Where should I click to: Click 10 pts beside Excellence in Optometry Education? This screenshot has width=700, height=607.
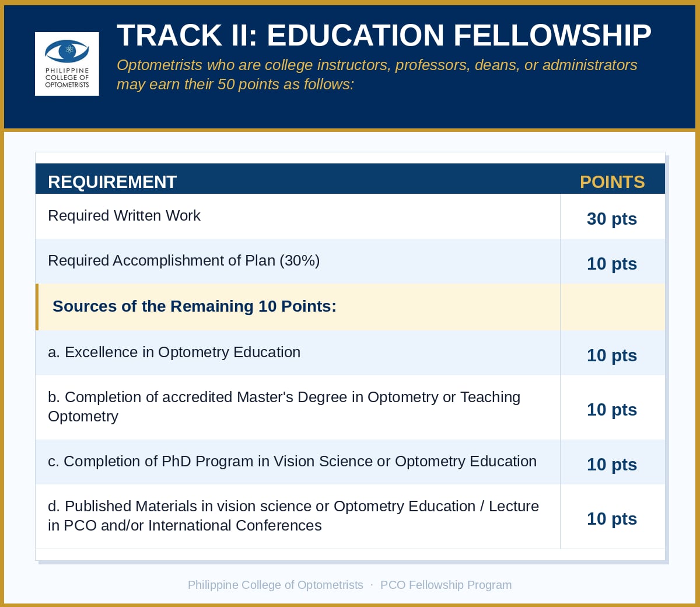pos(612,355)
